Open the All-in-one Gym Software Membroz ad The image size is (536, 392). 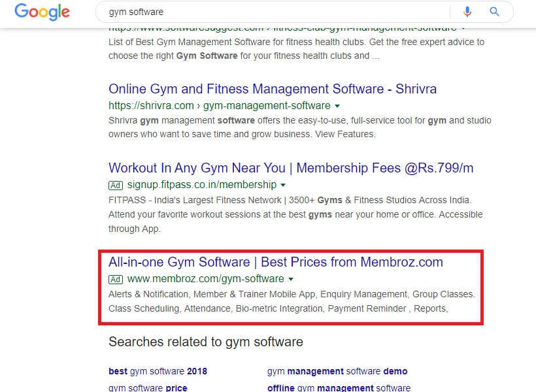(276, 262)
